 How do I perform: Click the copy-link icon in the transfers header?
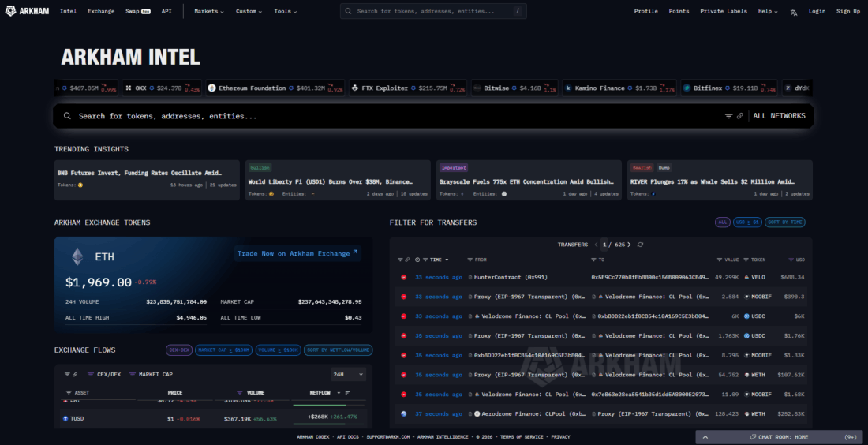point(407,260)
